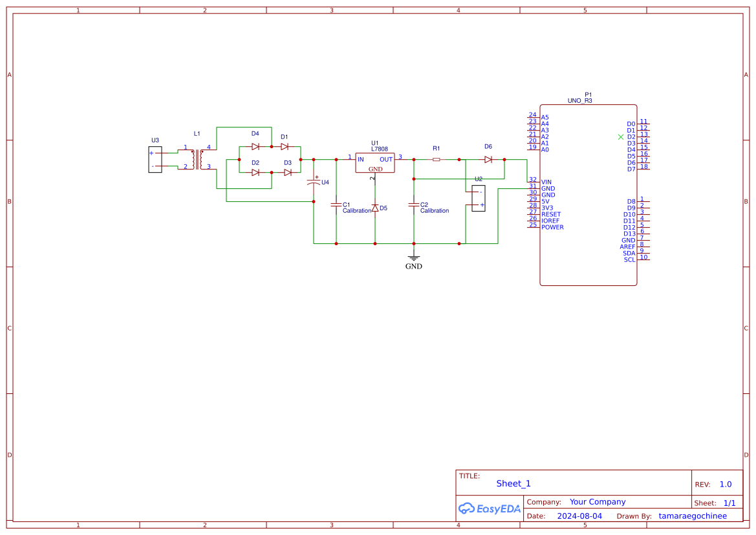Click the GND ground symbol below C2
The image size is (756, 535).
pyautogui.click(x=413, y=257)
